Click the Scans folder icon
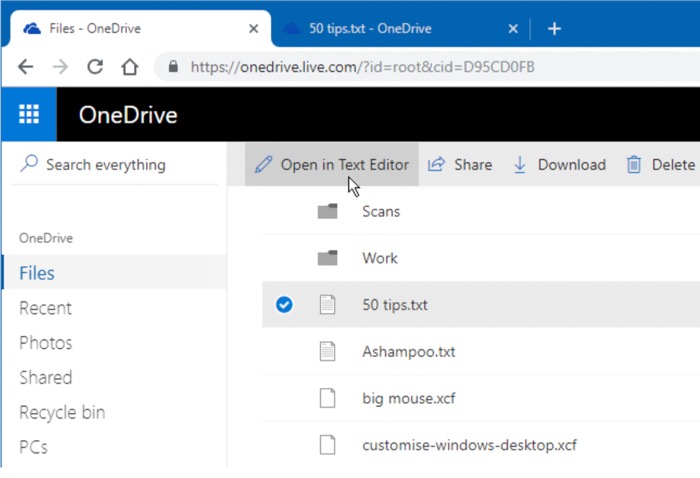Screen dimensions: 700x478 coord(327,211)
